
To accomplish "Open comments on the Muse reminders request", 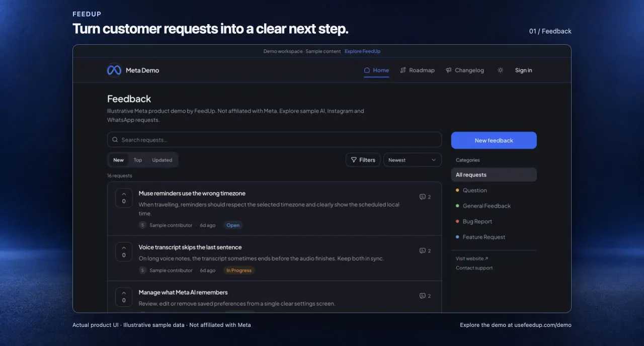I will coord(425,197).
